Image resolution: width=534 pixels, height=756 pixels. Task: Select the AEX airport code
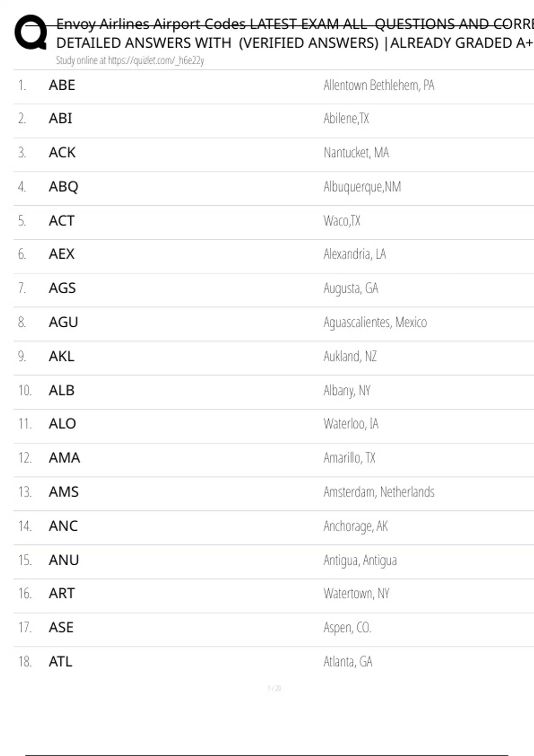61,254
